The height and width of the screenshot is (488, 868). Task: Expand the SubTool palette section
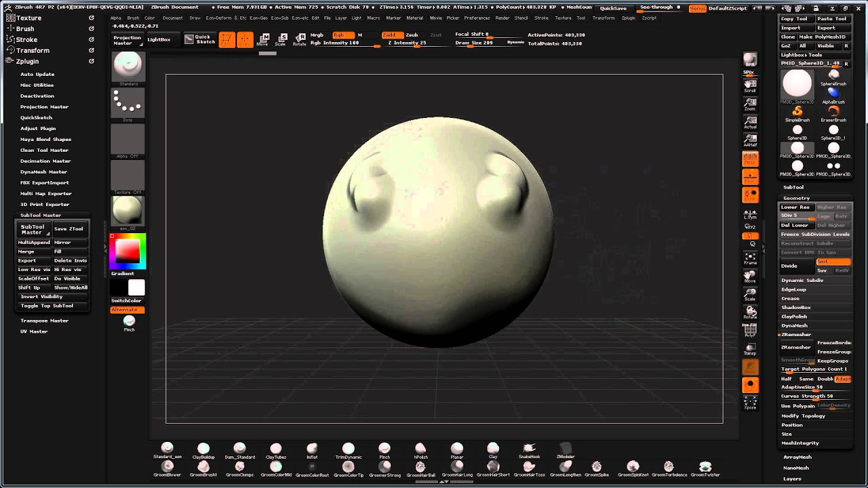[793, 187]
